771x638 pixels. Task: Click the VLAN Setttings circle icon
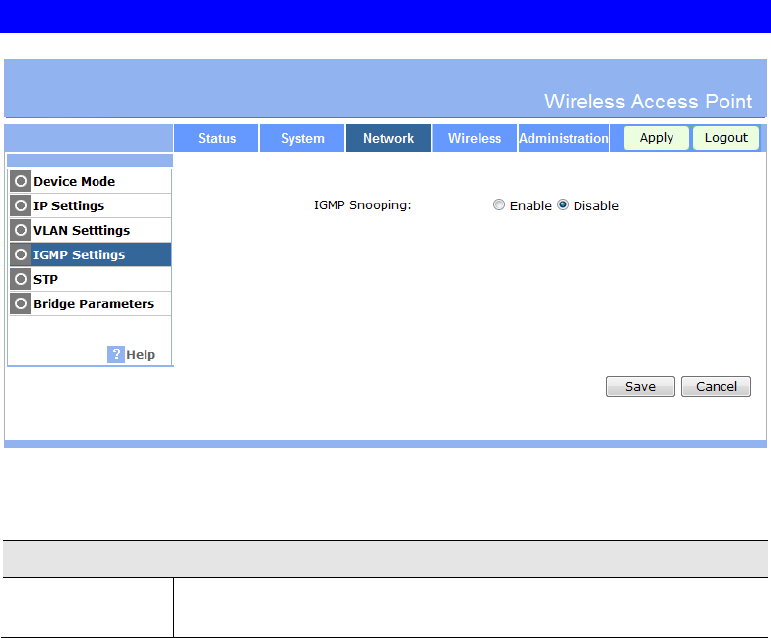click(x=21, y=230)
